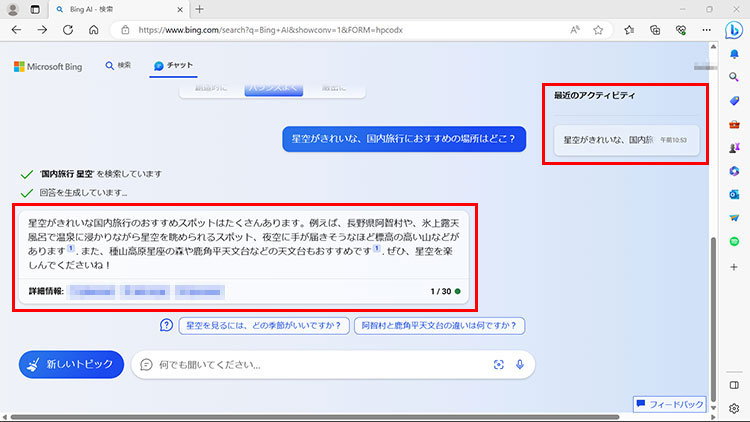Image resolution: width=750 pixels, height=422 pixels.
Task: Add page to favorites star icon
Action: (598, 30)
